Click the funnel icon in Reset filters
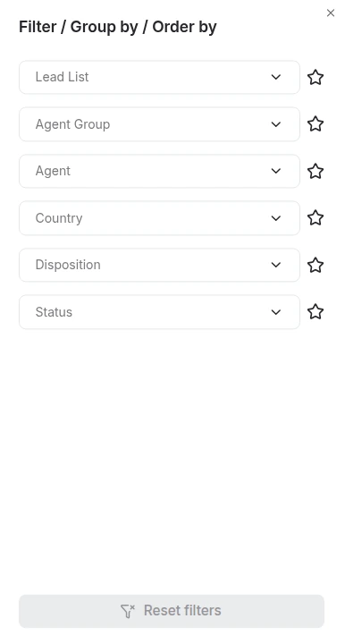 tap(128, 611)
